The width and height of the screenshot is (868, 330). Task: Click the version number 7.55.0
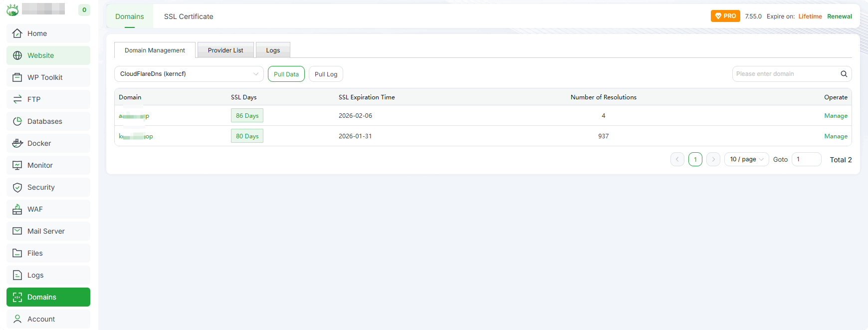pyautogui.click(x=753, y=16)
